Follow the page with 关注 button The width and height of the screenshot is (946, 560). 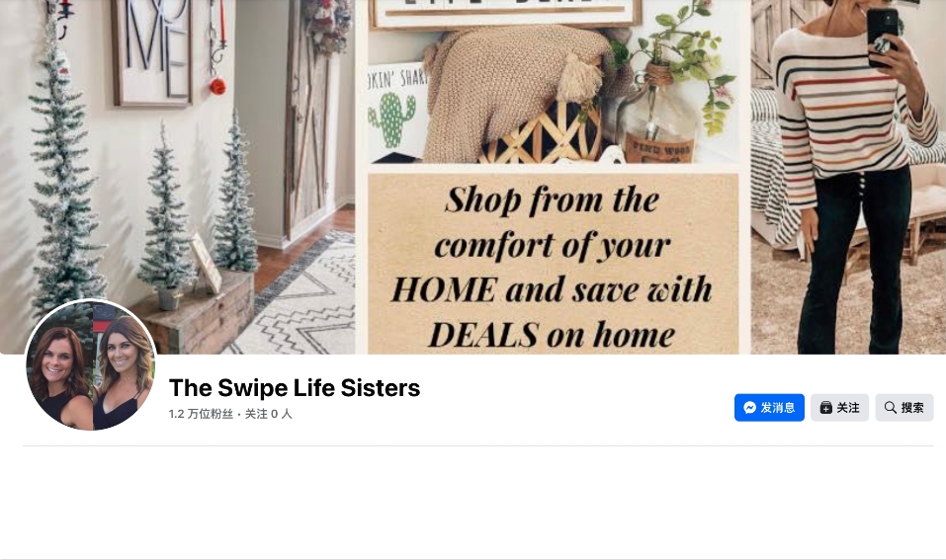(x=839, y=408)
